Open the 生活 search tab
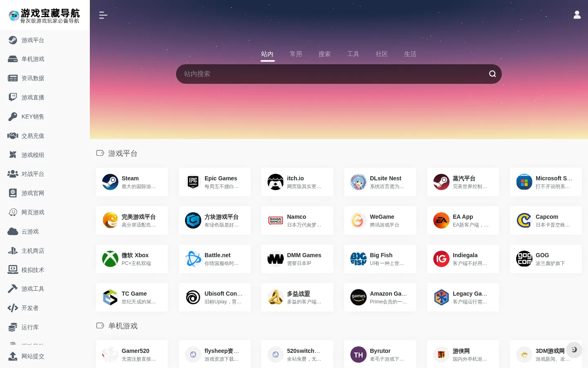 (x=410, y=54)
